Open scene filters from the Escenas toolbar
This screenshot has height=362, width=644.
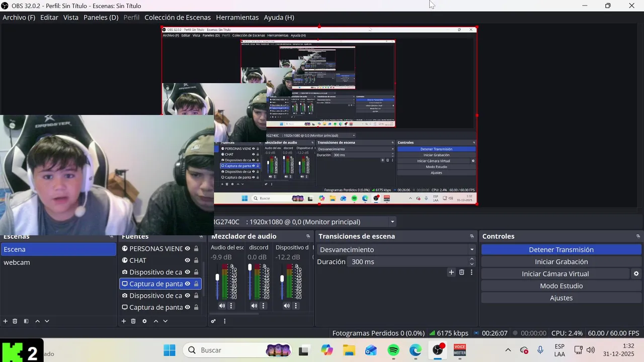pyautogui.click(x=26, y=321)
